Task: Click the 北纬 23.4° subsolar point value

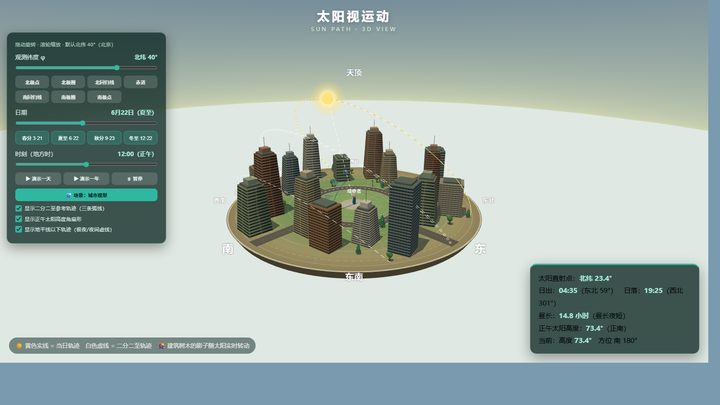Action: coord(595,278)
